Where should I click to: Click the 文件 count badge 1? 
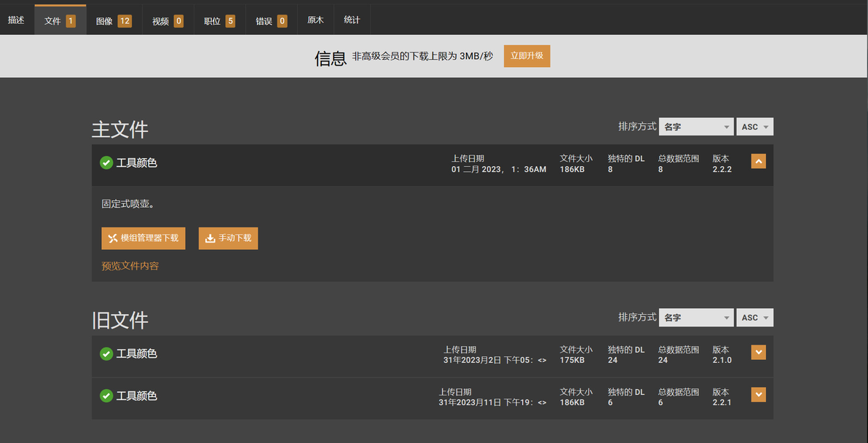point(71,21)
